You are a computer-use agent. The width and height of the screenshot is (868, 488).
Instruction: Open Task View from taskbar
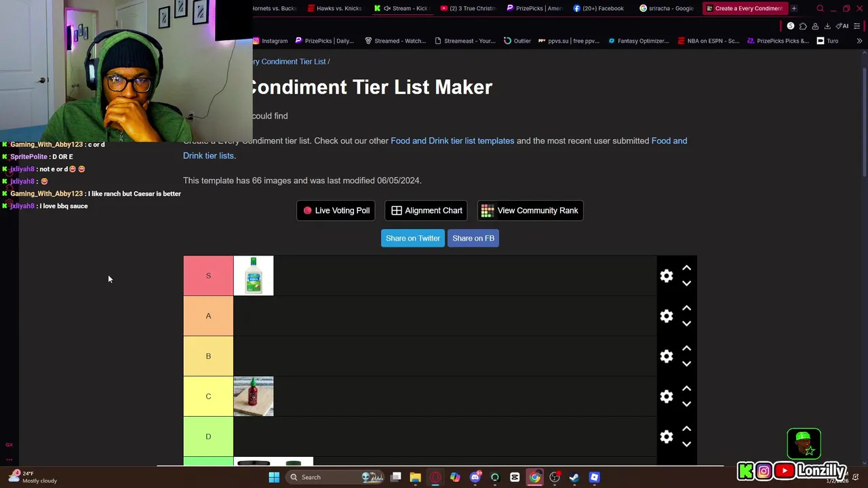pos(396,477)
